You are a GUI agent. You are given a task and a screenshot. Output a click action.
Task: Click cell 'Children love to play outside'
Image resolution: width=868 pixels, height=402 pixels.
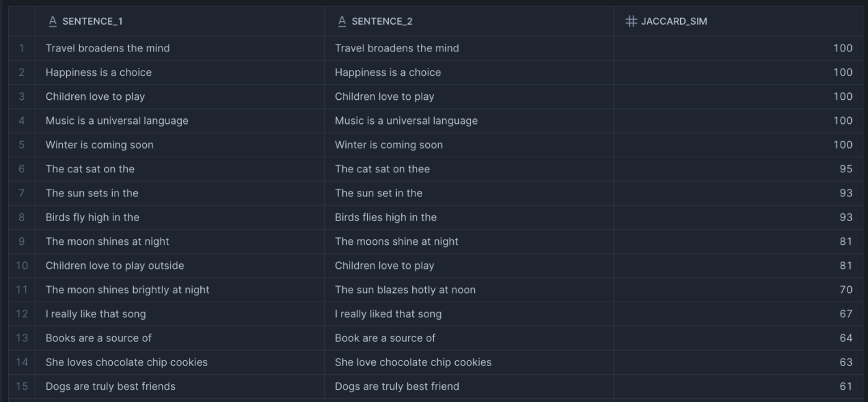(x=115, y=266)
